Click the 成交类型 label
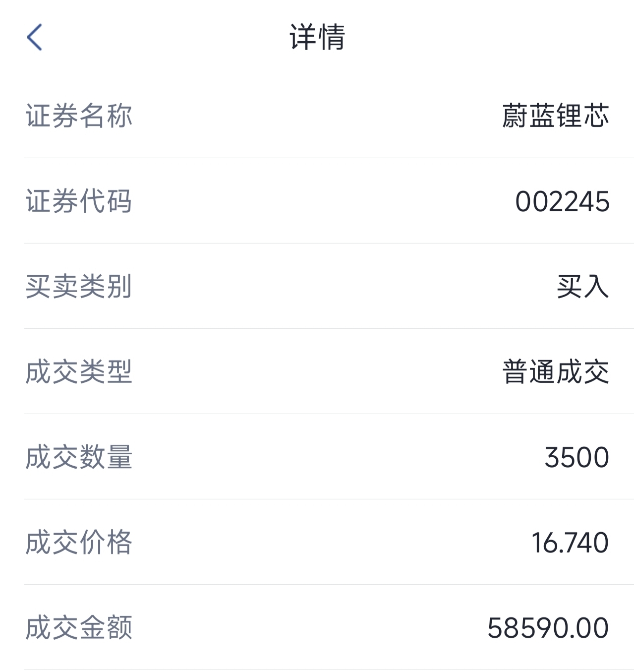 [79, 372]
